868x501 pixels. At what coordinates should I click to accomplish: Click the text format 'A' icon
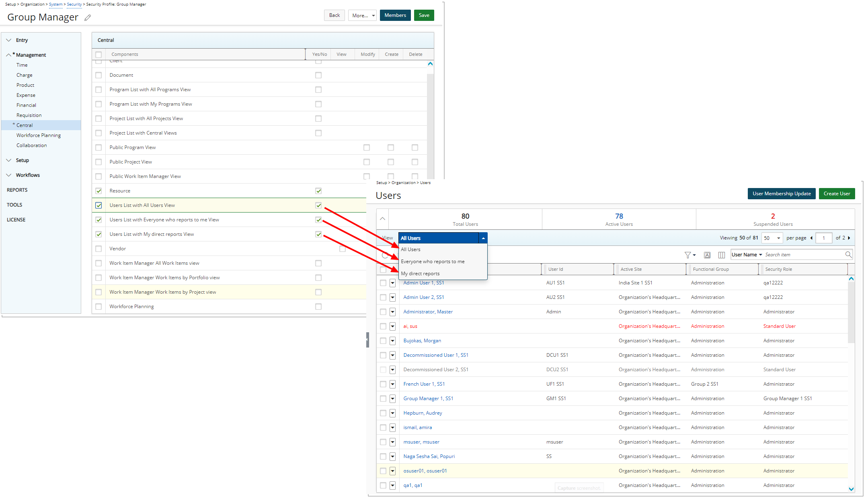[x=707, y=255]
